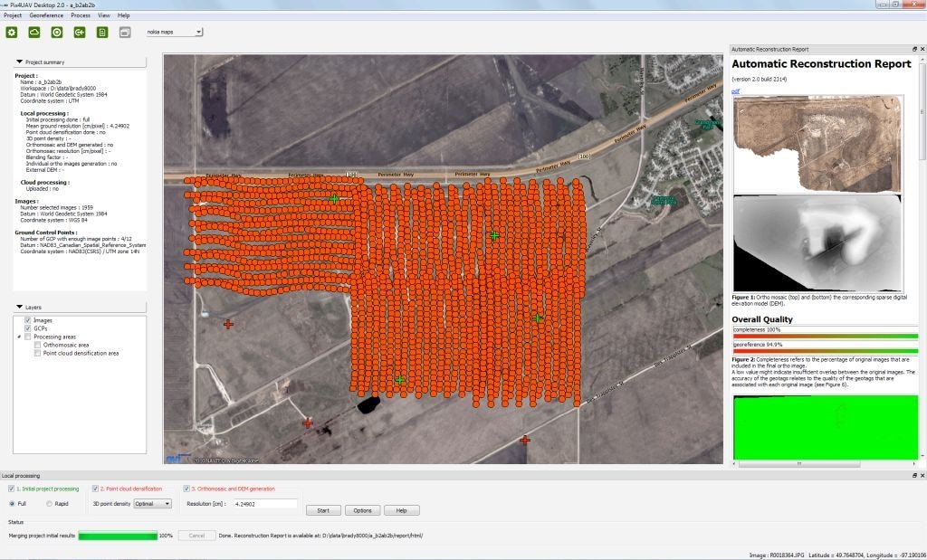Click the Resolution [cm] input field
This screenshot has width=927, height=560.
(x=264, y=503)
